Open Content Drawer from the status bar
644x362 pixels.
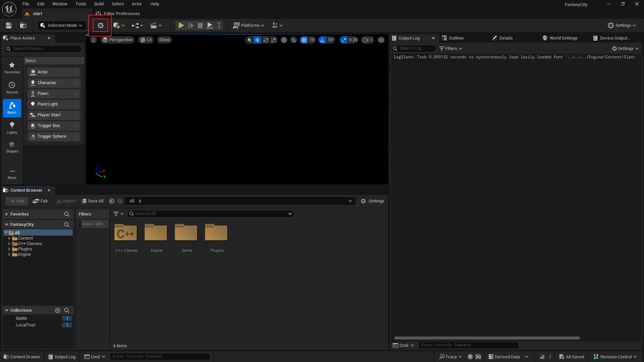tap(22, 357)
